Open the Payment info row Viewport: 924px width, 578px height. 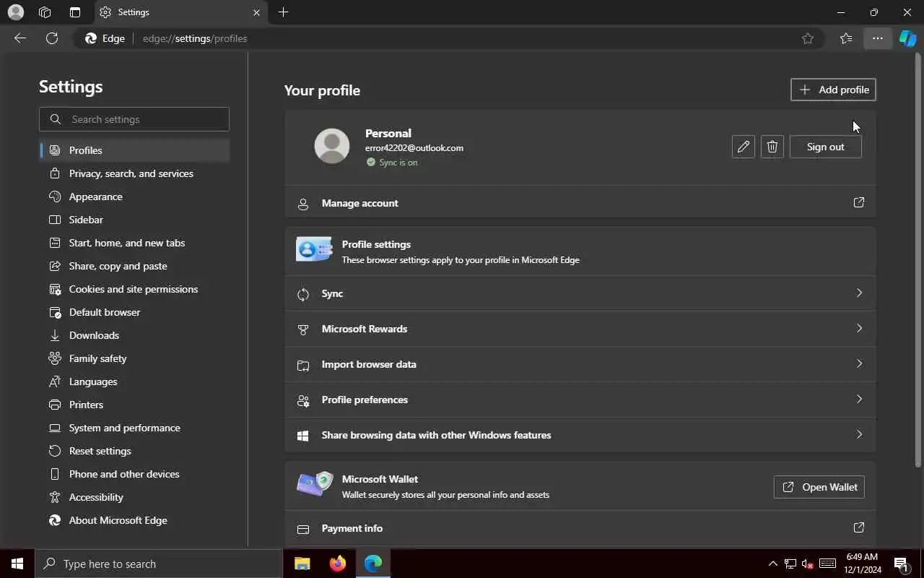point(580,528)
